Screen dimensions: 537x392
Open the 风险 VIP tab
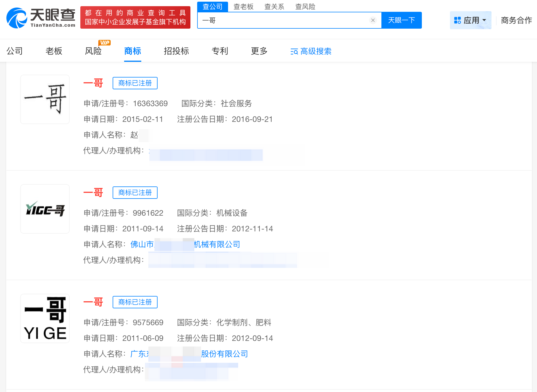point(93,51)
